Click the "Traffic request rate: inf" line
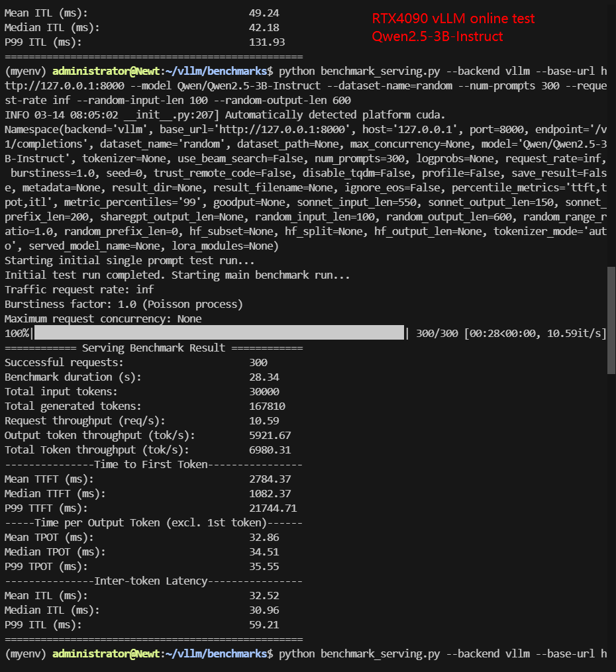 pyautogui.click(x=79, y=289)
